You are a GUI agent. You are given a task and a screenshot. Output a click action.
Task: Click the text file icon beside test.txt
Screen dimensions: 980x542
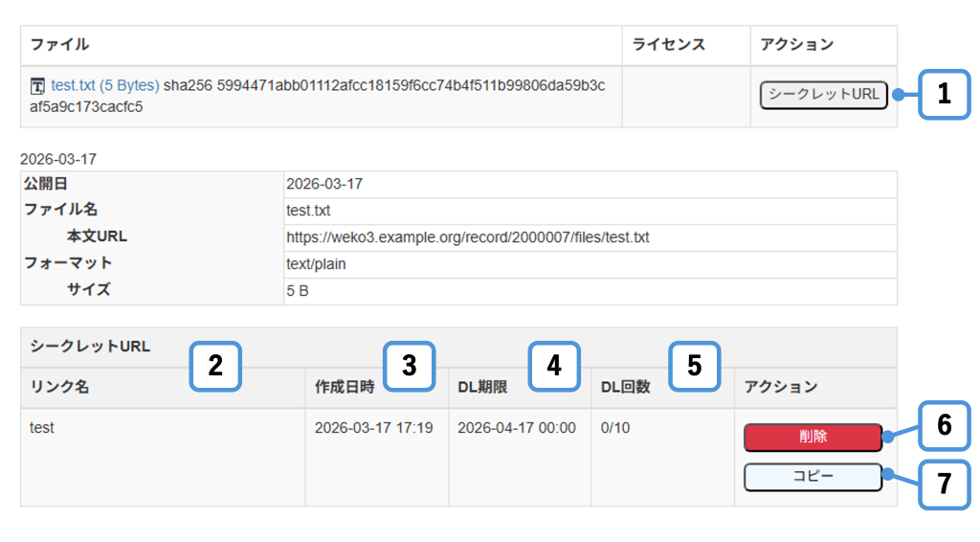tap(38, 86)
